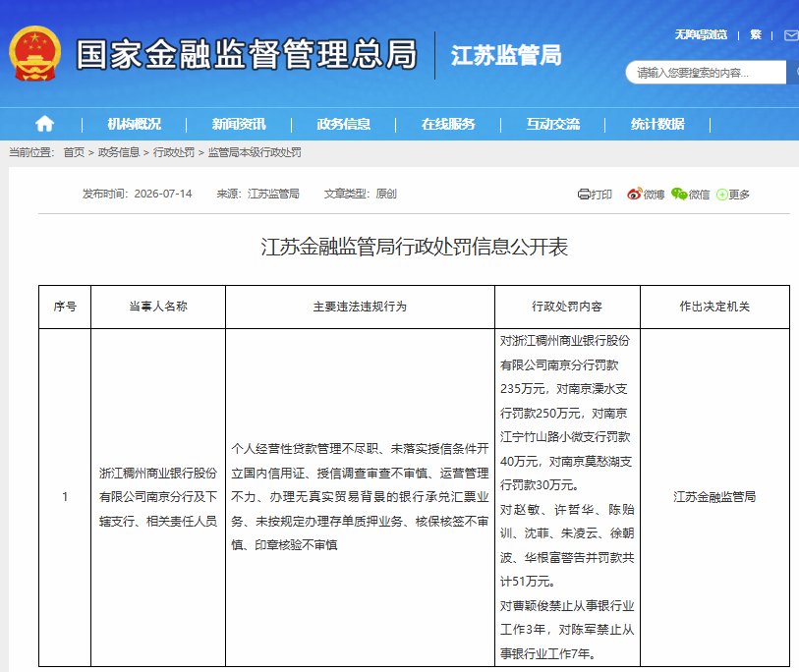
Task: Click the 主要违法违规行为 column header
Action: point(360,307)
